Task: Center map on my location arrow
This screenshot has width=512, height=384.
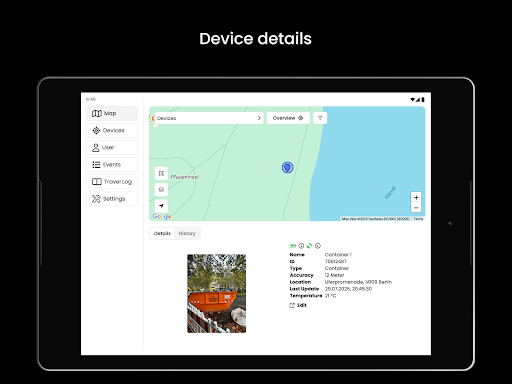Action: (161, 206)
